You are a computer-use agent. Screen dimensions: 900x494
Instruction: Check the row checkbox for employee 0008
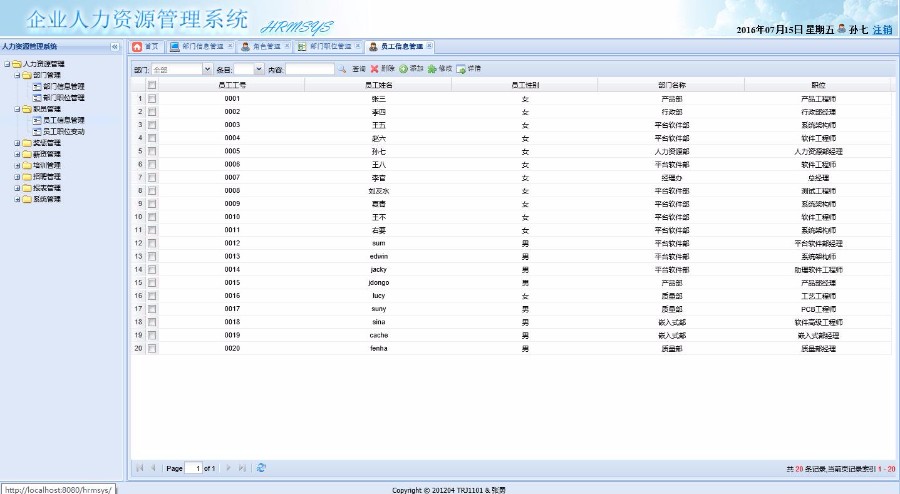152,190
